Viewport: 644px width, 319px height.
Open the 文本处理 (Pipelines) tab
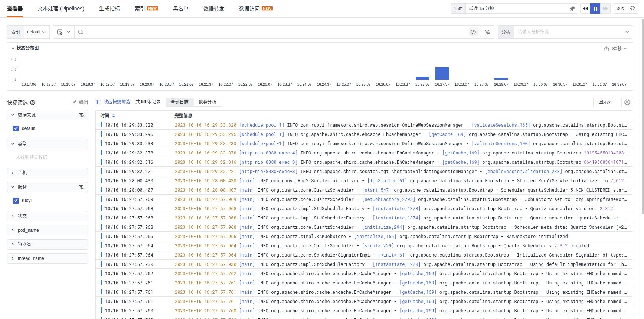click(x=61, y=9)
